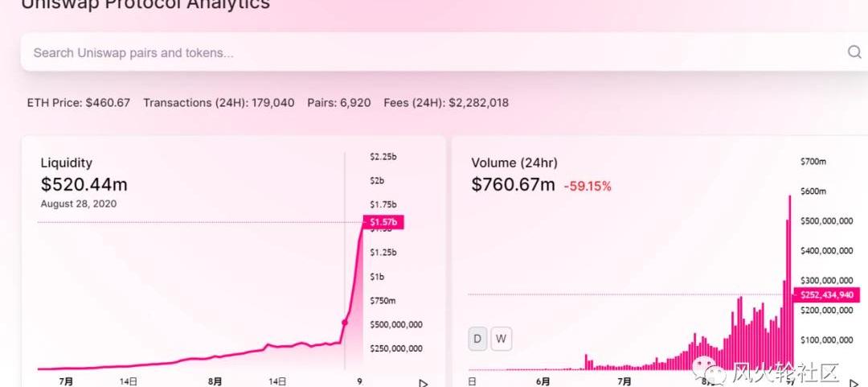Click the Volume chart scroll-right arrow
Viewport: 868px width, 387px height.
point(854,383)
